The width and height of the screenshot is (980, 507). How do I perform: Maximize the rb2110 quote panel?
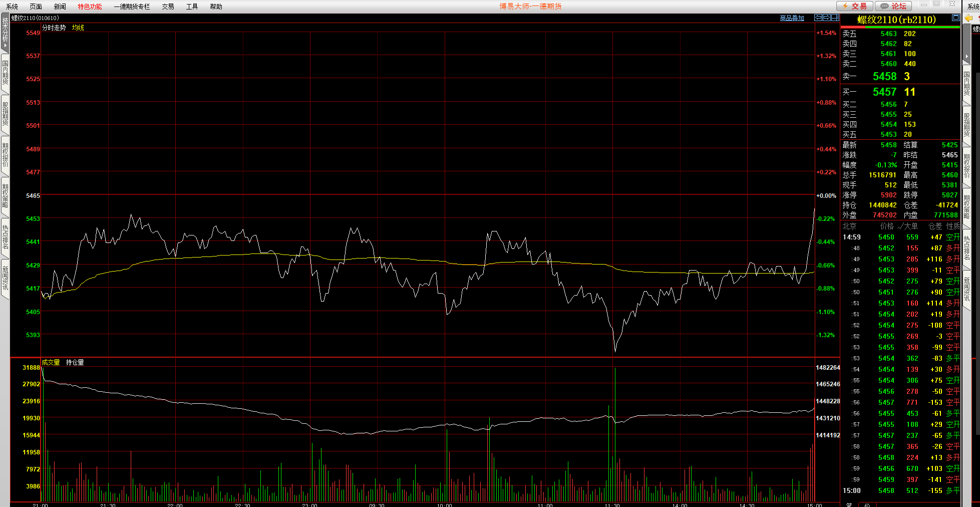pyautogui.click(x=955, y=18)
